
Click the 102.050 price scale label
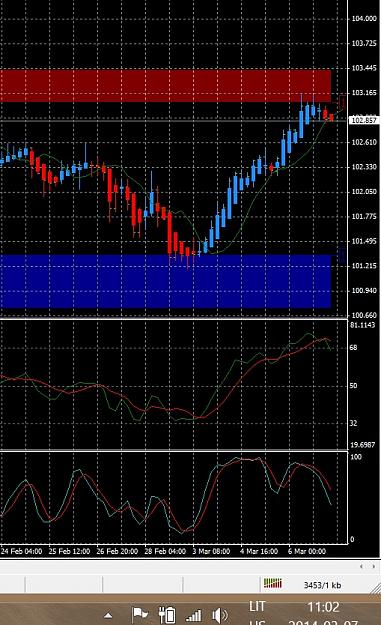[x=364, y=191]
